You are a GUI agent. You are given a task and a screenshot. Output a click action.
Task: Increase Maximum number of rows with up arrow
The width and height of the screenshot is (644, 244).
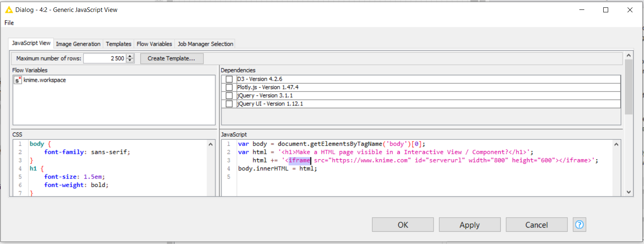130,56
